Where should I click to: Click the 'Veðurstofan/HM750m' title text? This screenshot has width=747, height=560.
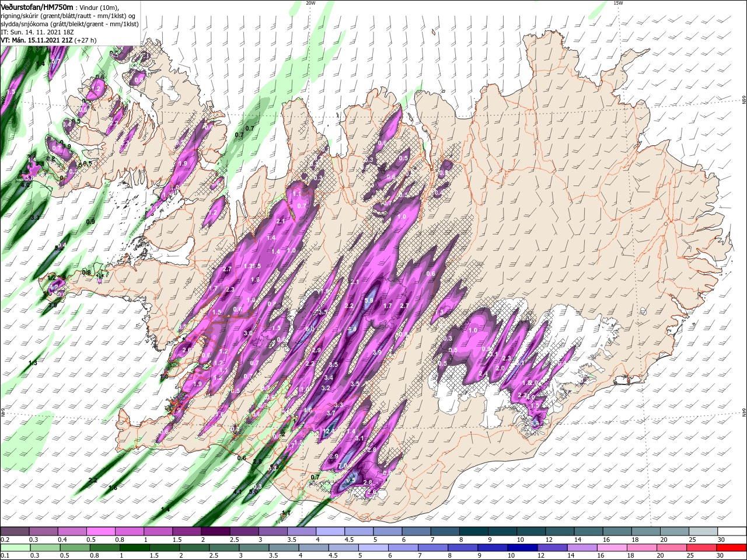coord(37,6)
